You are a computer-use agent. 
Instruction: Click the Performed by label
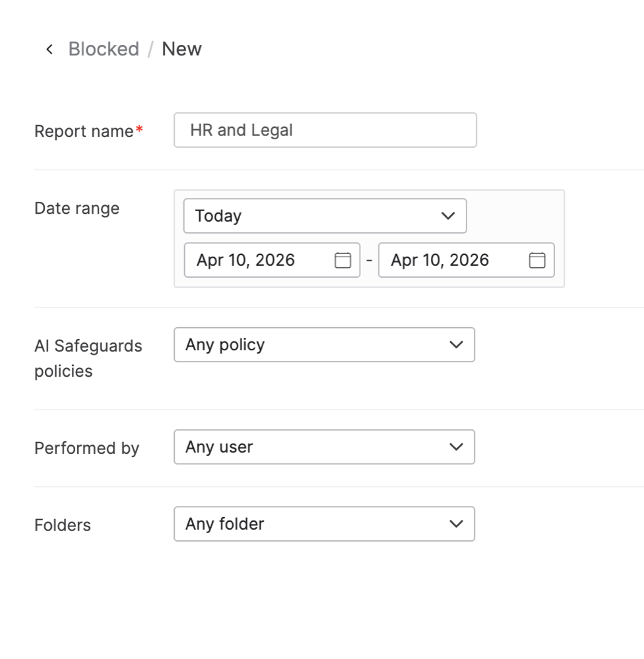coord(86,449)
